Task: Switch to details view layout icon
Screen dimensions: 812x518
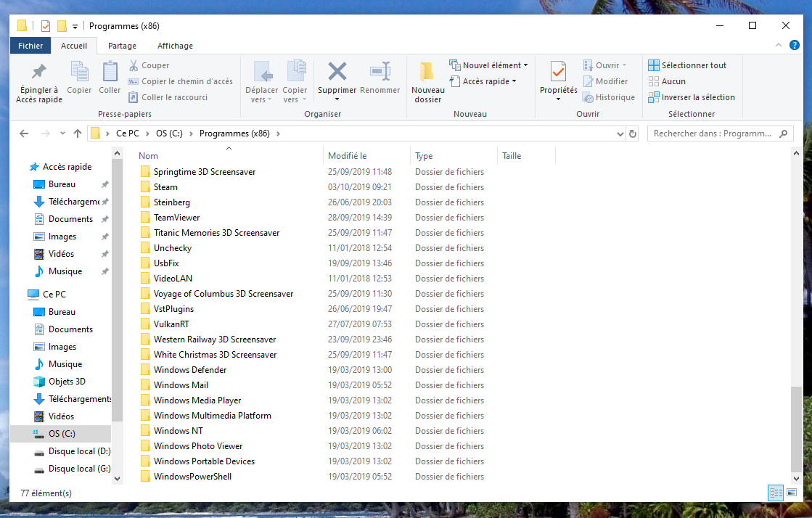Action: [776, 493]
